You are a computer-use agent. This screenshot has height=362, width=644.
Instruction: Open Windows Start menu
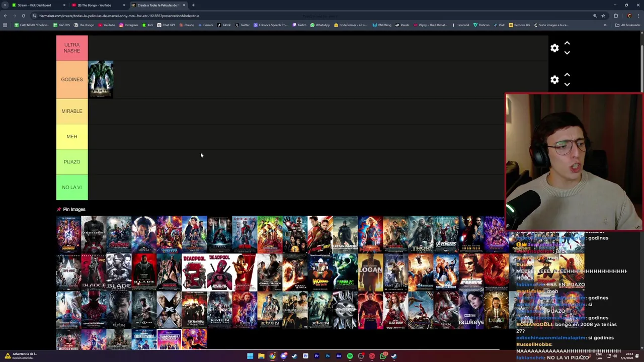click(x=250, y=356)
